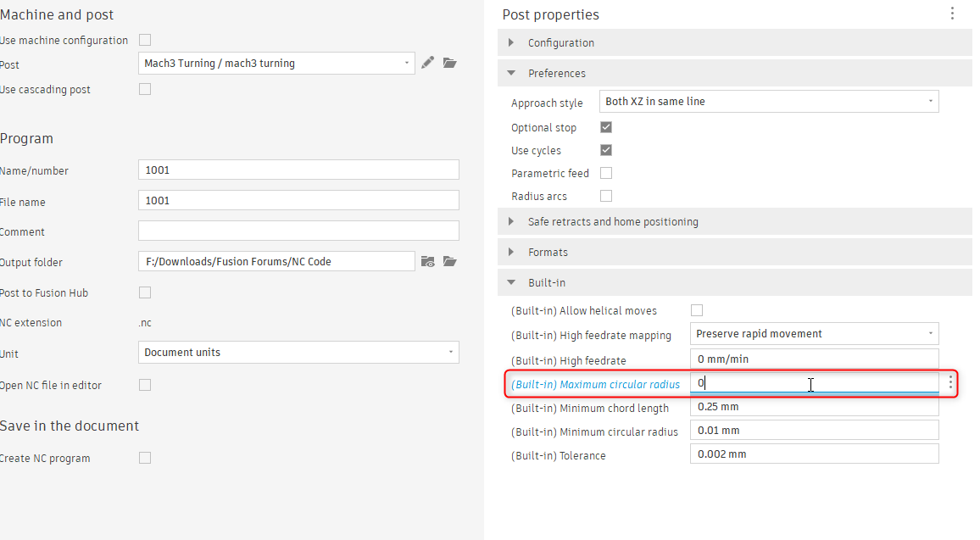This screenshot has width=980, height=540.
Task: Click Minimum chord length field
Action: [815, 407]
